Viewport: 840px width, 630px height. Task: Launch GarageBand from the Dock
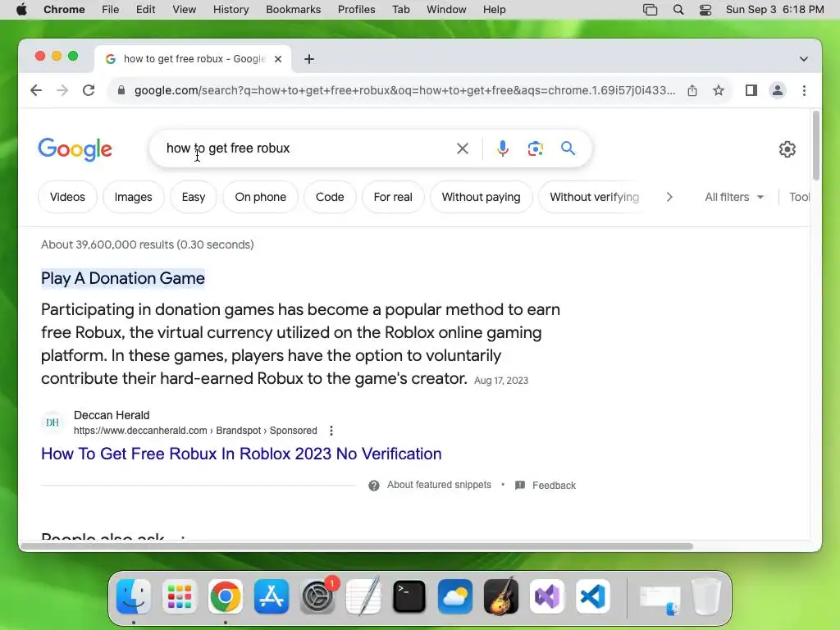point(501,596)
